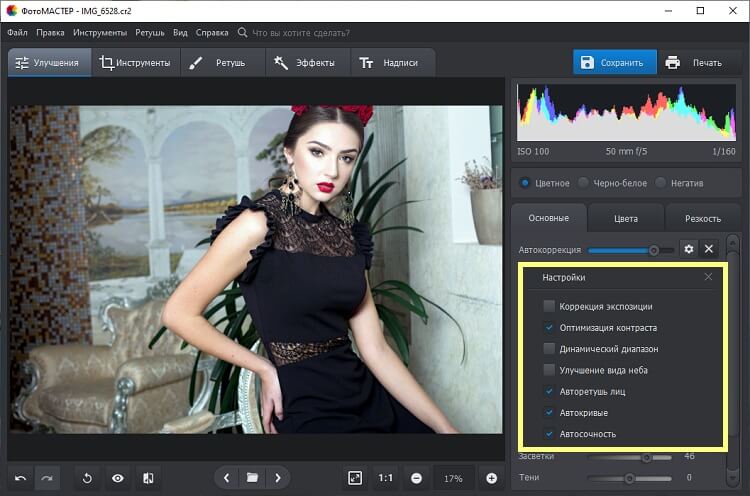This screenshot has width=750, height=496.
Task: Switch to the Эффекты tab
Action: (306, 63)
